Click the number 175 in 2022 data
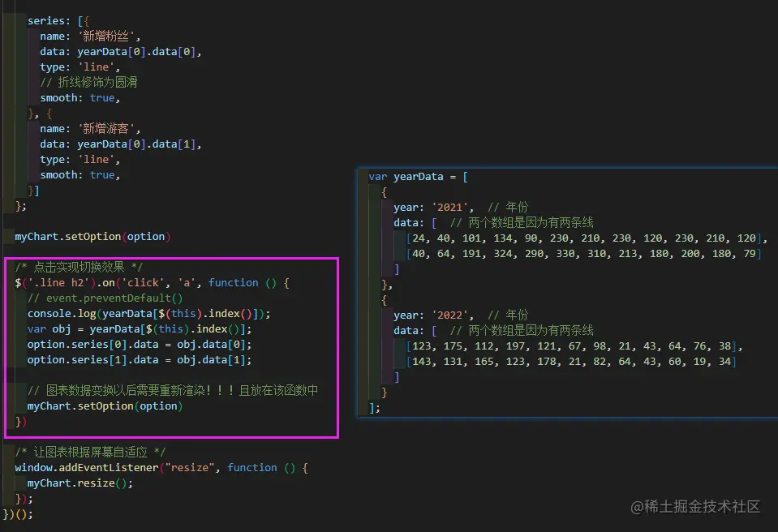The image size is (778, 532). coord(453,346)
